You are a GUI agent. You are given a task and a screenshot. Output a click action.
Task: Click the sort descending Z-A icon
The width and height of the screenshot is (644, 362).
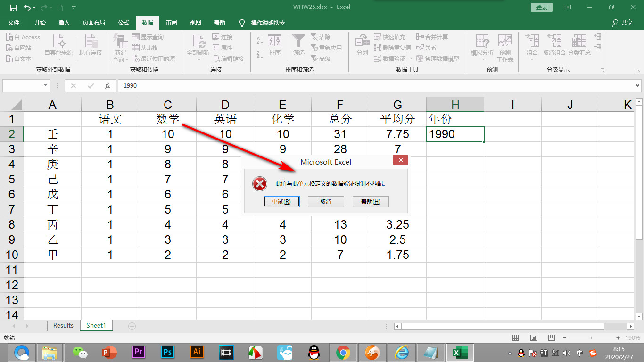coord(260,55)
